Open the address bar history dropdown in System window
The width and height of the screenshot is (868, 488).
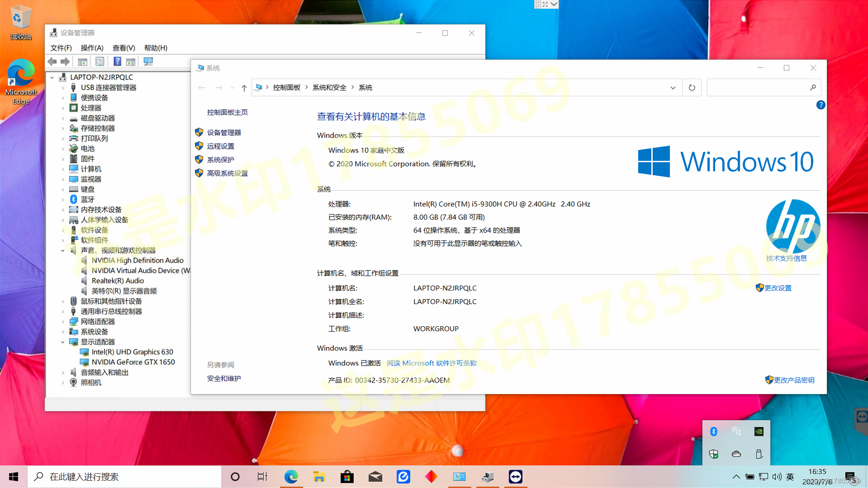pyautogui.click(x=673, y=88)
